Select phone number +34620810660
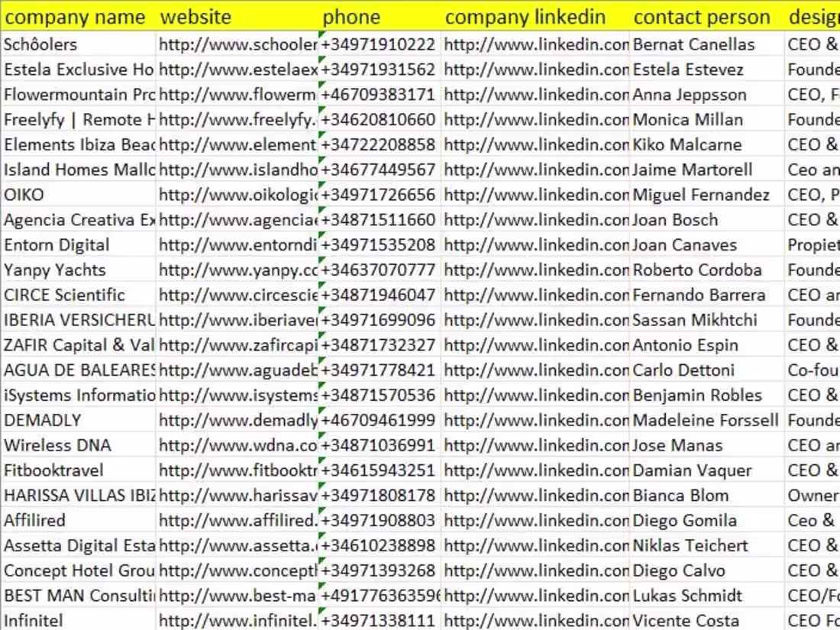 pos(380,119)
